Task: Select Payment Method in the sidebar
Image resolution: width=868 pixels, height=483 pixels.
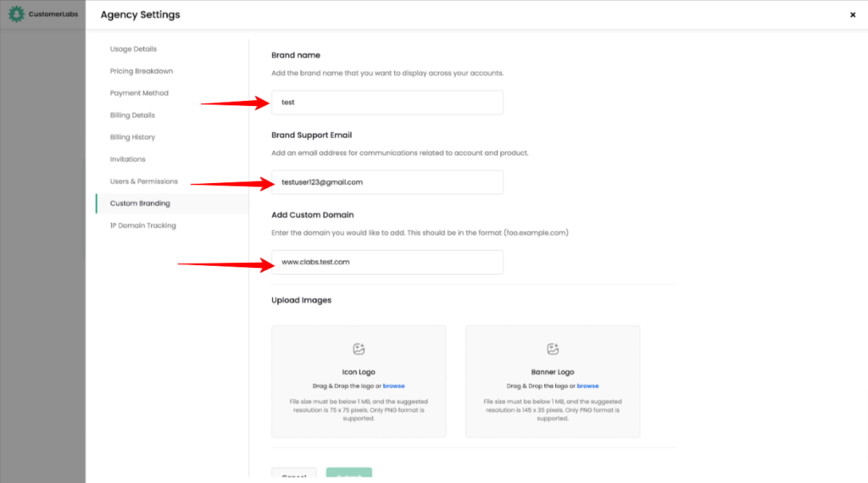Action: click(x=139, y=93)
